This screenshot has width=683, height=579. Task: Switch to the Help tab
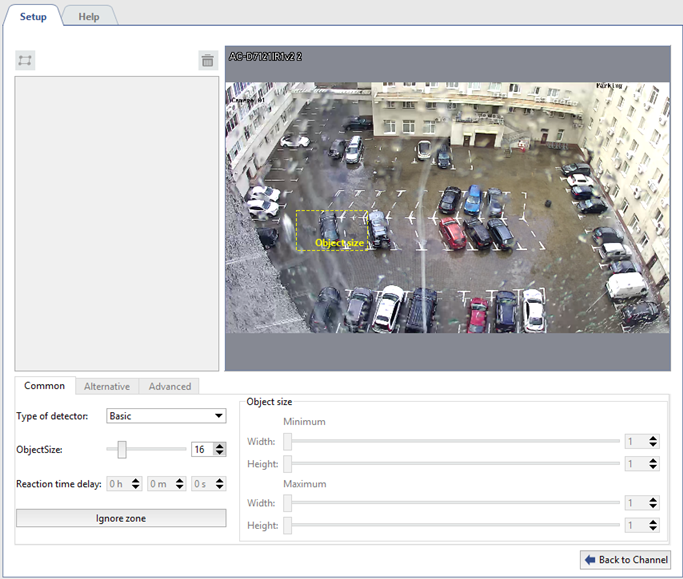click(x=89, y=16)
